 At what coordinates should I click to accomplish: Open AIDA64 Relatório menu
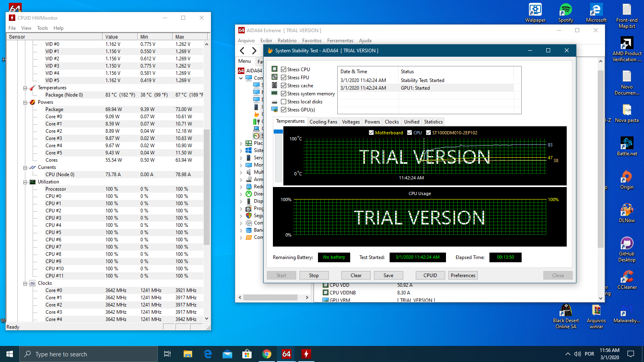[287, 41]
